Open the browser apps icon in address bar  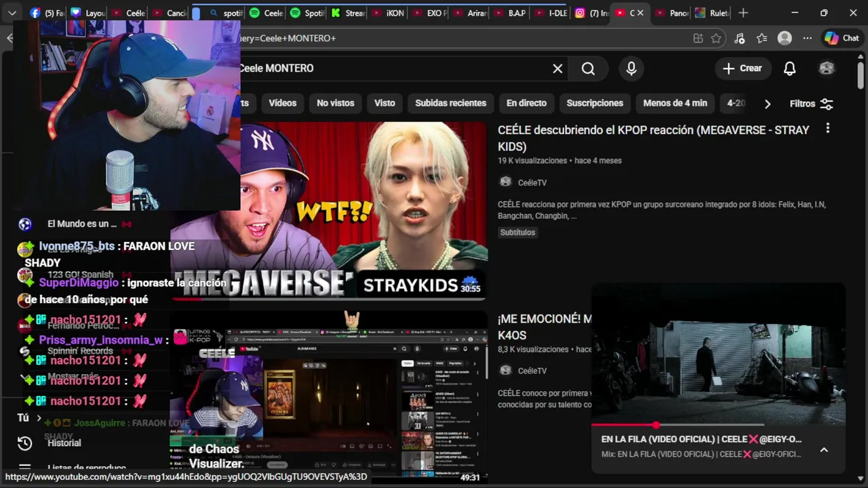698,39
